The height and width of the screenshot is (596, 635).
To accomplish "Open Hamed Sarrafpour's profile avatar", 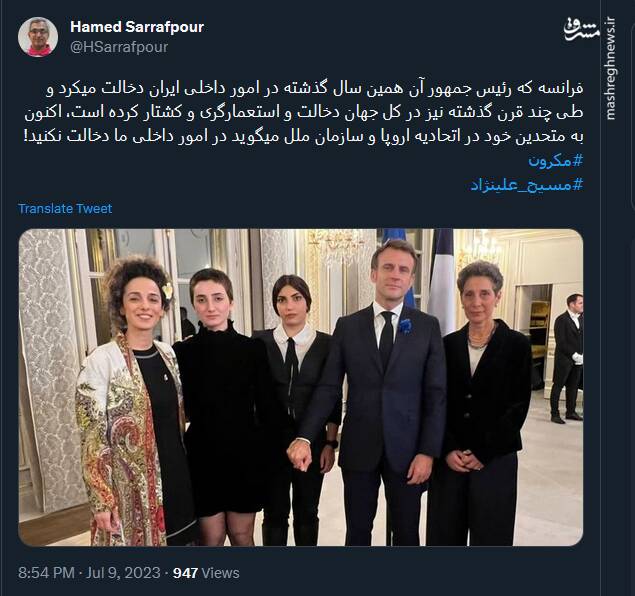I will pos(38,37).
